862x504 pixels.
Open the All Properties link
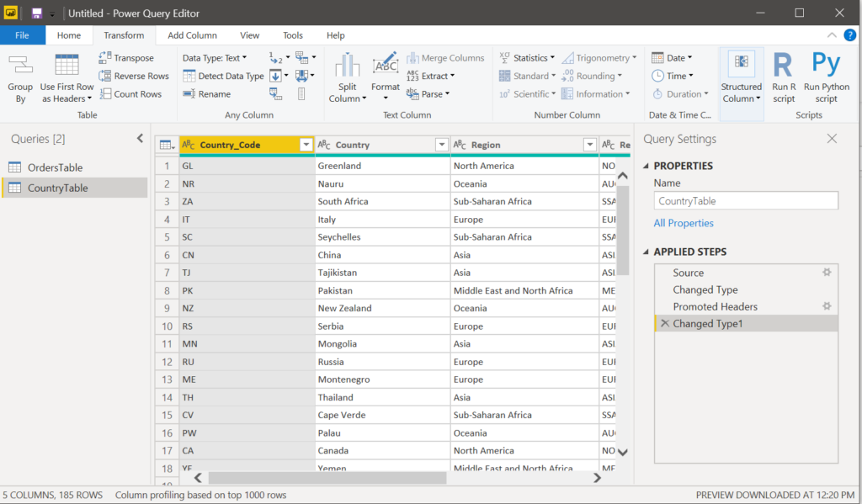click(684, 223)
